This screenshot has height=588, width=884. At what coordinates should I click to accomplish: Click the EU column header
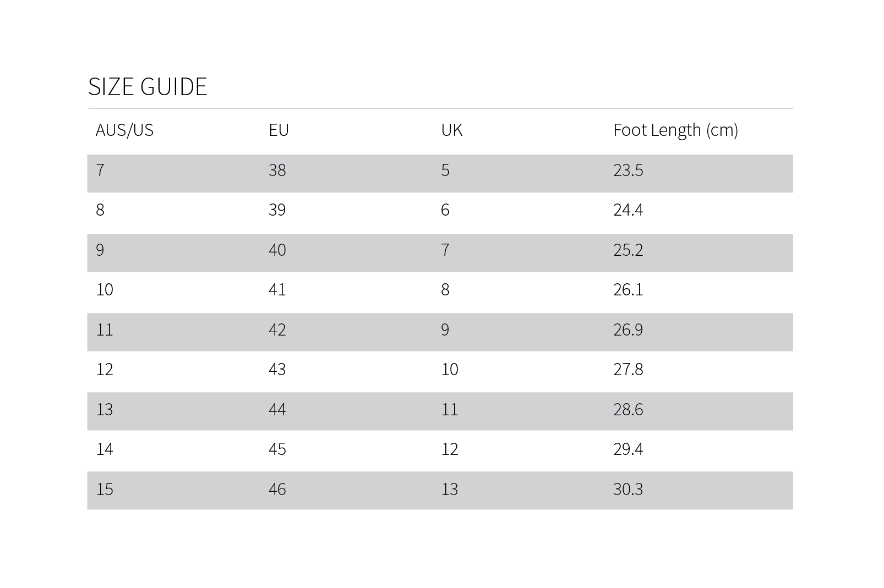tap(279, 130)
